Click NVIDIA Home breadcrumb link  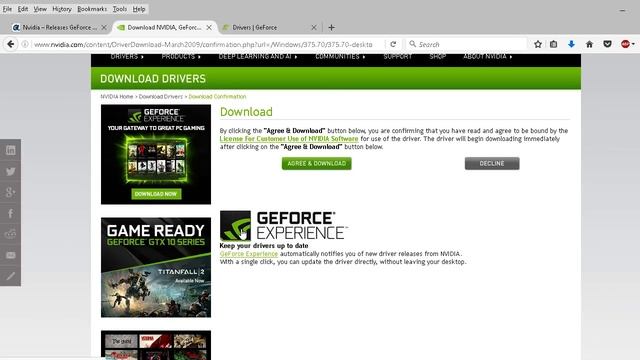pyautogui.click(x=117, y=97)
